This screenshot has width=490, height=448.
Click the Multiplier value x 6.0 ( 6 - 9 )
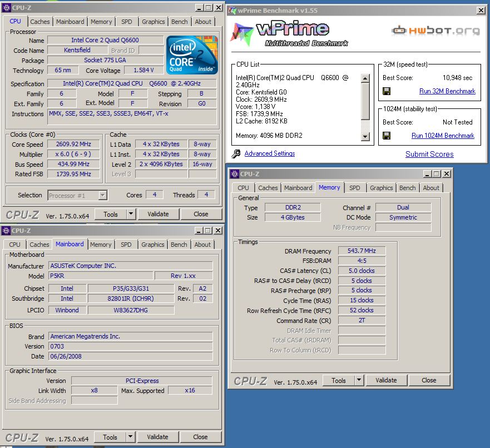(74, 154)
